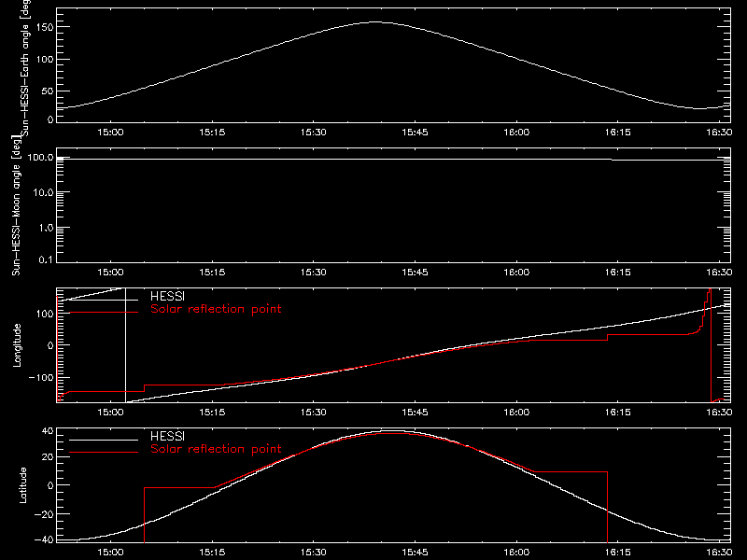Click 16:15 time label under Moon angle plot
Viewport: 747px width, 560px height.
tap(618, 273)
